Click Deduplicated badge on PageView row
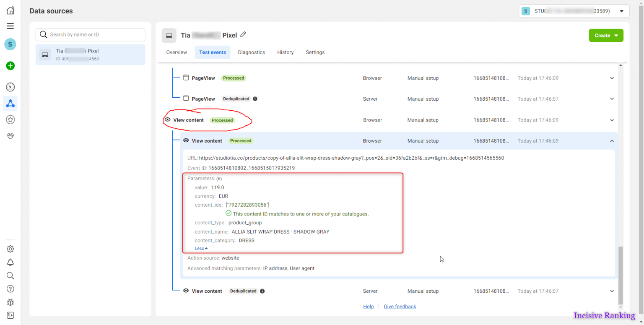Viewport: 644px width, 325px height. tap(236, 99)
